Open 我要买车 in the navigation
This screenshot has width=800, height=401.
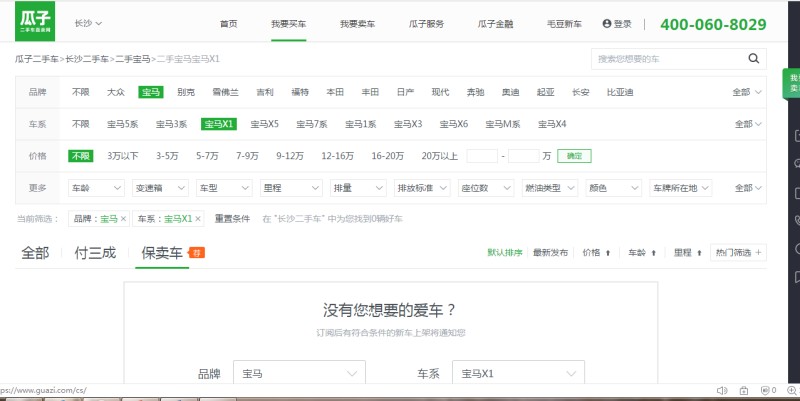coord(288,24)
